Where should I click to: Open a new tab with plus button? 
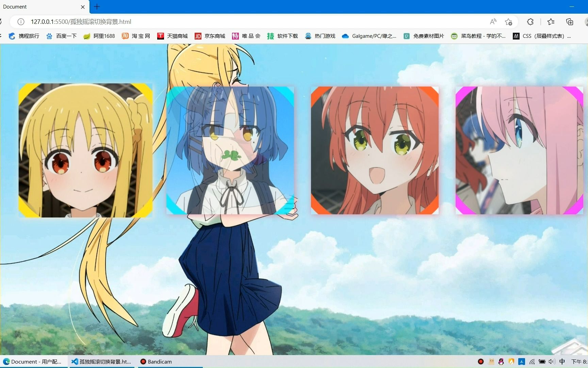click(x=97, y=6)
